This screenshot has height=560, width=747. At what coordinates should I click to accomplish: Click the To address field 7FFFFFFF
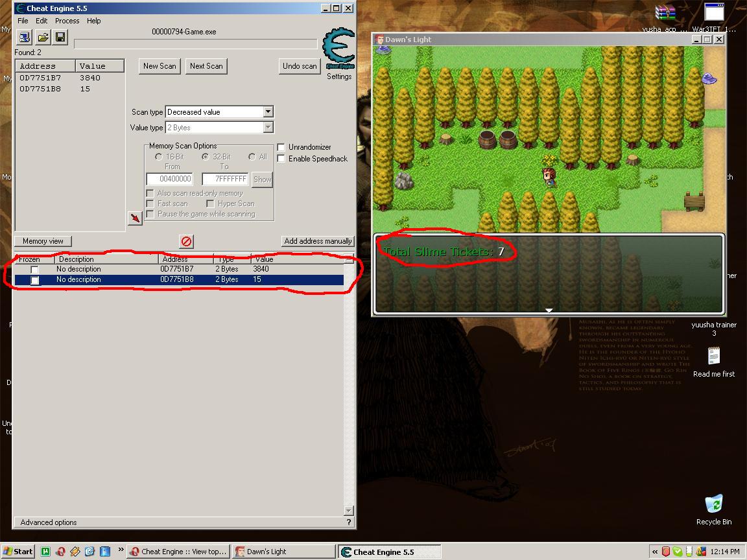(226, 179)
